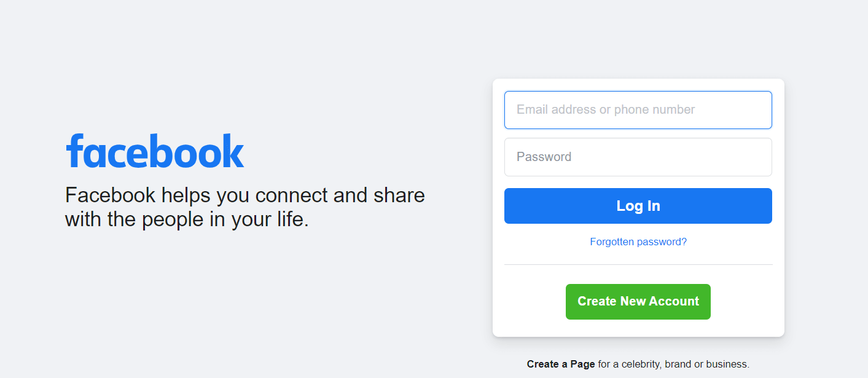Click 'with the people in your life' line
The width and height of the screenshot is (868, 378).
point(187,219)
